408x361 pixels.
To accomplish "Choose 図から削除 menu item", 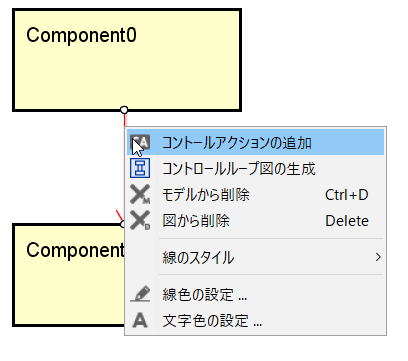I will tap(255, 221).
